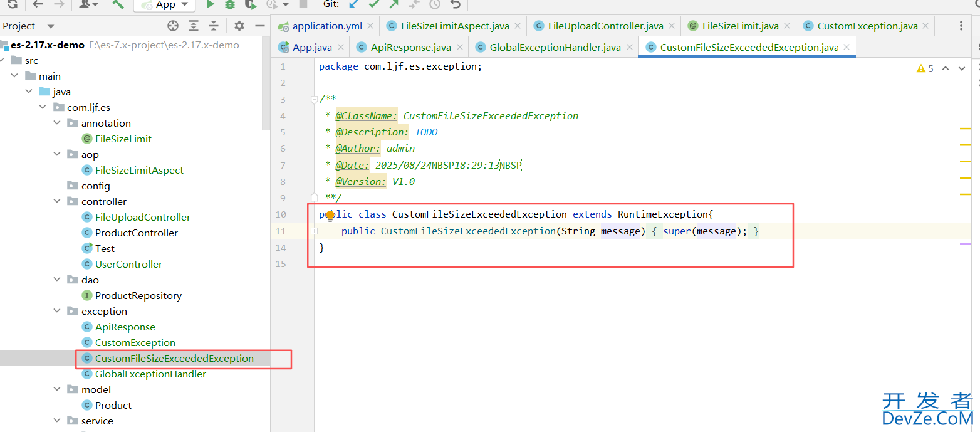Select ProductRepository interface
The height and width of the screenshot is (432, 980).
tap(138, 295)
